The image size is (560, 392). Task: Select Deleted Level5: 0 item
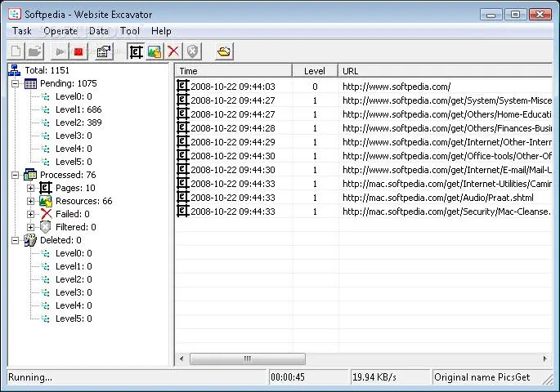click(74, 318)
